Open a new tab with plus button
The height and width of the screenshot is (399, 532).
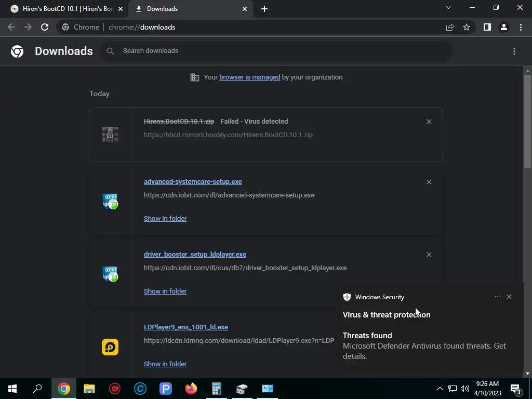[264, 9]
